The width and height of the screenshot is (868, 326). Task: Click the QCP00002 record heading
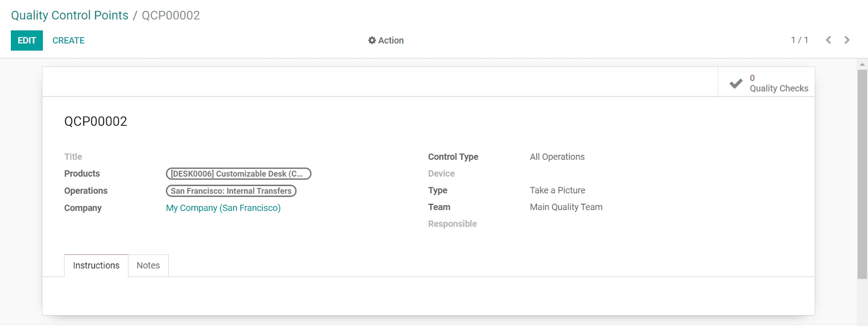tap(95, 121)
